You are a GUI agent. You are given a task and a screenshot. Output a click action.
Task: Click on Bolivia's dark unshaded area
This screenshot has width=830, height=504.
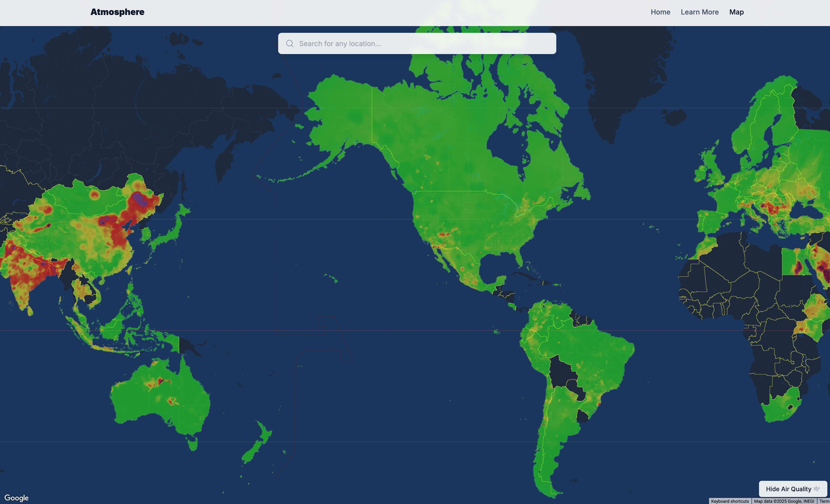560,372
